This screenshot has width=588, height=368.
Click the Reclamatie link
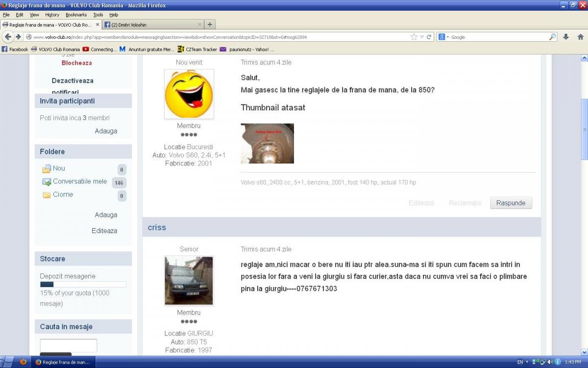(465, 203)
